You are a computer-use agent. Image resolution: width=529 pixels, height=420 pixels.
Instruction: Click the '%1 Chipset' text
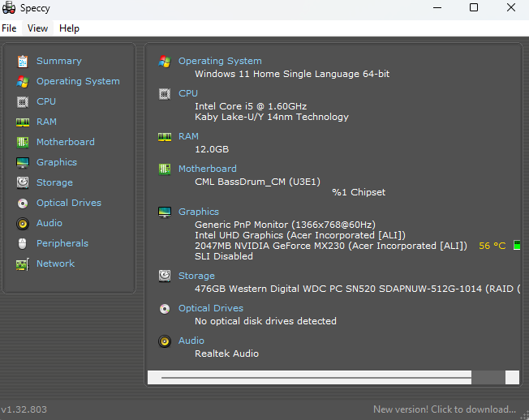coord(359,192)
